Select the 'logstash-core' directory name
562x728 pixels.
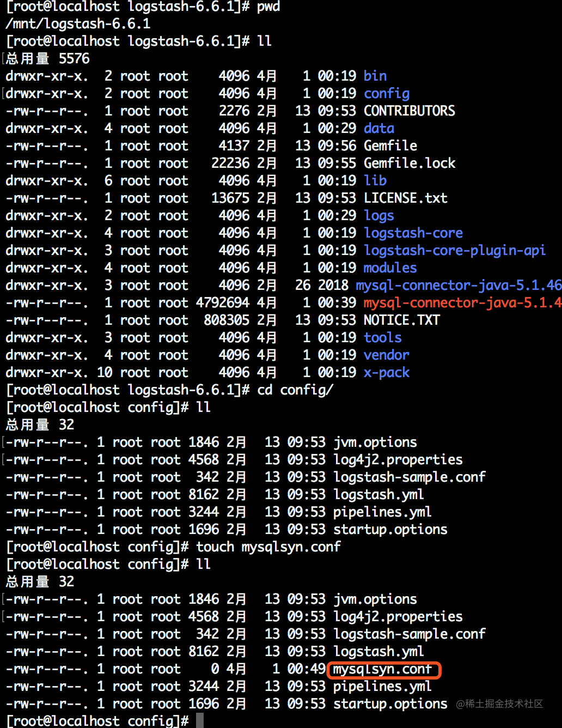point(413,233)
